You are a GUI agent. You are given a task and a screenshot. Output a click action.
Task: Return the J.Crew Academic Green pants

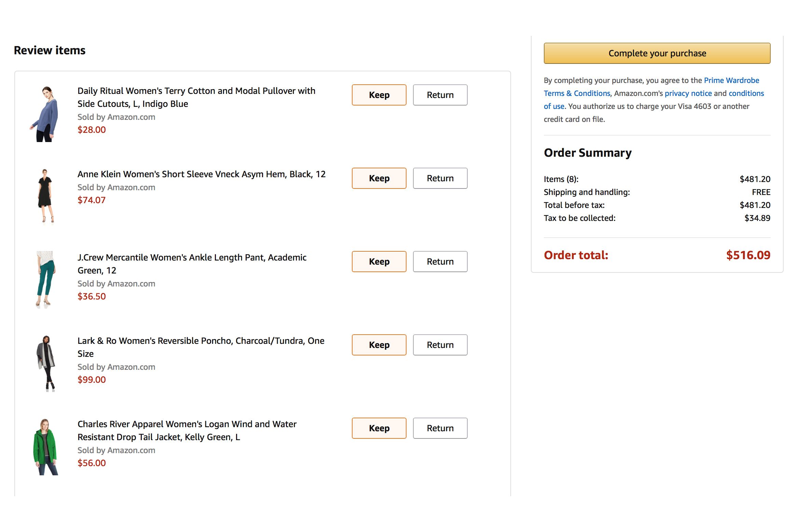click(x=440, y=262)
